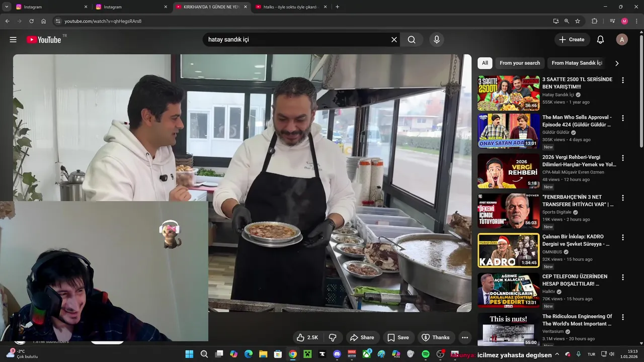
Task: Open 'The Man Who Sells Approval' title
Action: 577,121
